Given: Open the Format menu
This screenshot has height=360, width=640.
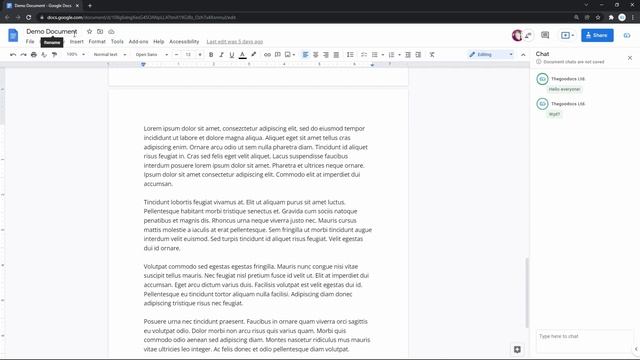Looking at the screenshot, I should coord(97,42).
